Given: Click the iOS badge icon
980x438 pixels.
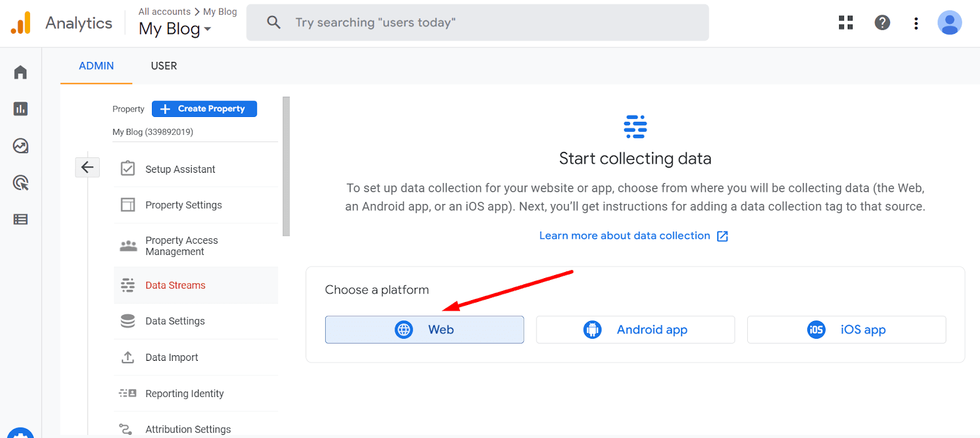Looking at the screenshot, I should (x=816, y=330).
